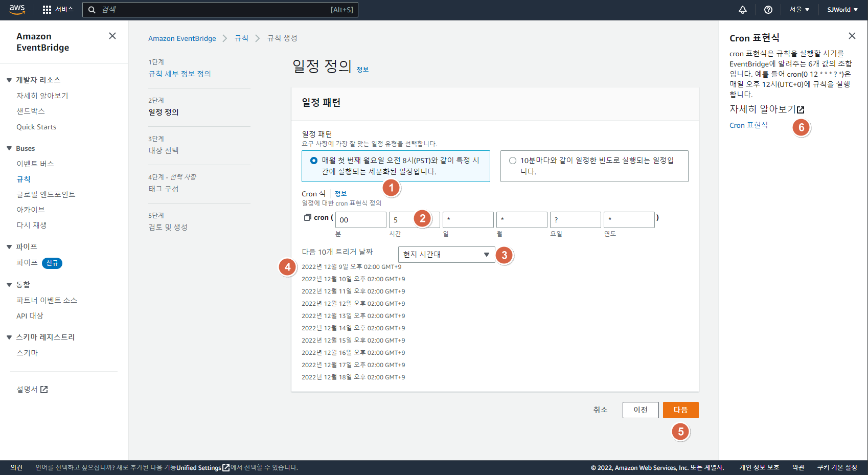Click the 일 cron field
868x475 pixels.
tap(468, 220)
